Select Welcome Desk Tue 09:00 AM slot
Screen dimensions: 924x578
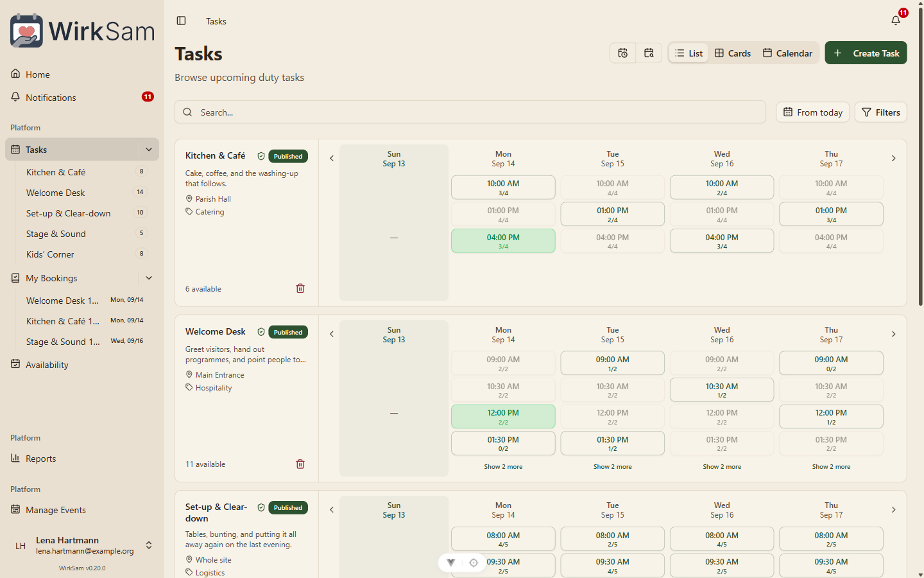[x=613, y=363]
